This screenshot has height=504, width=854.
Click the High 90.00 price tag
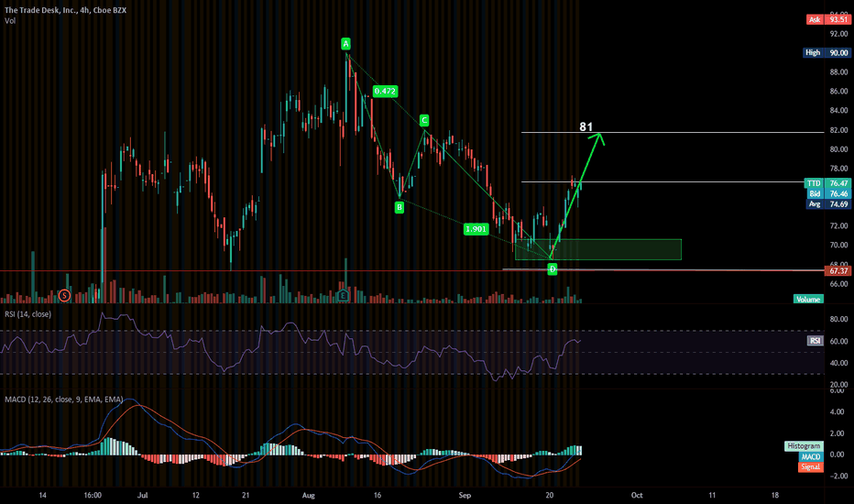pos(827,53)
